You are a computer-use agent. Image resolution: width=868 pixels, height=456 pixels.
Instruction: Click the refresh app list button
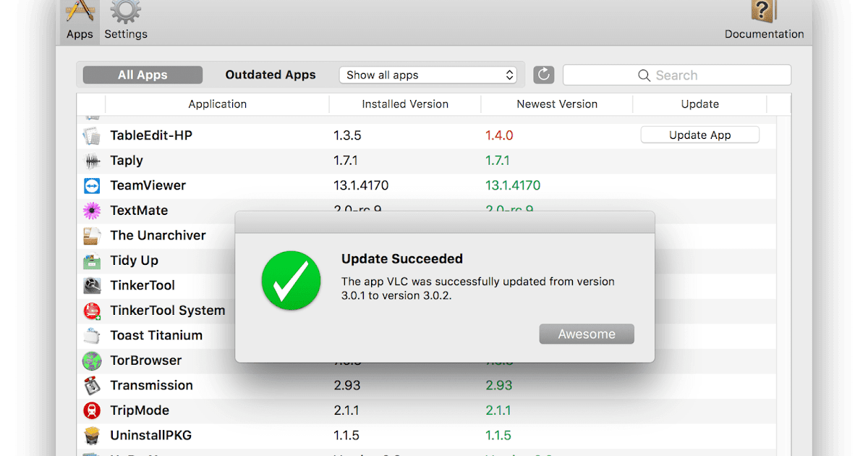[x=544, y=75]
